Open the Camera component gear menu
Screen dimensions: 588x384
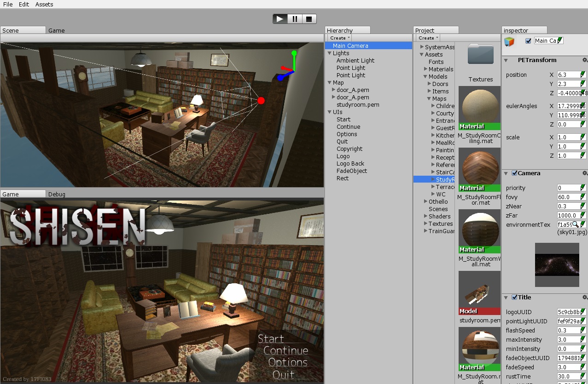coord(584,173)
